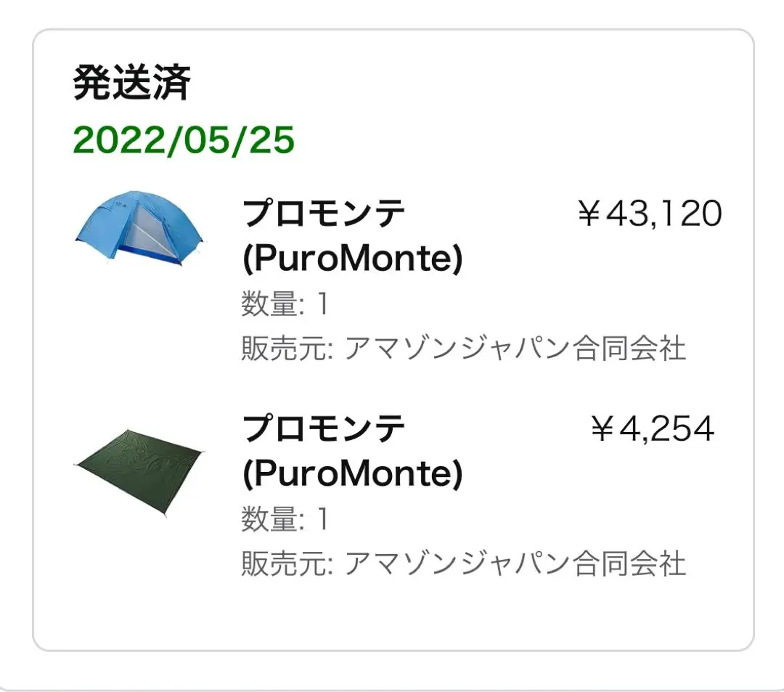This screenshot has width=784, height=692.
Task: Click the (PuroMonte) text of tent item
Action: 353,258
